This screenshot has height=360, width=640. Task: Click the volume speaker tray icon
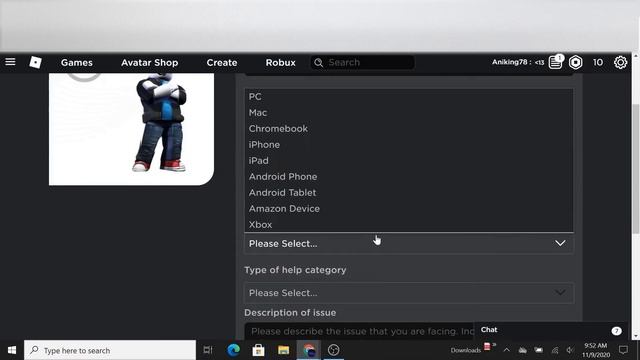(x=570, y=350)
